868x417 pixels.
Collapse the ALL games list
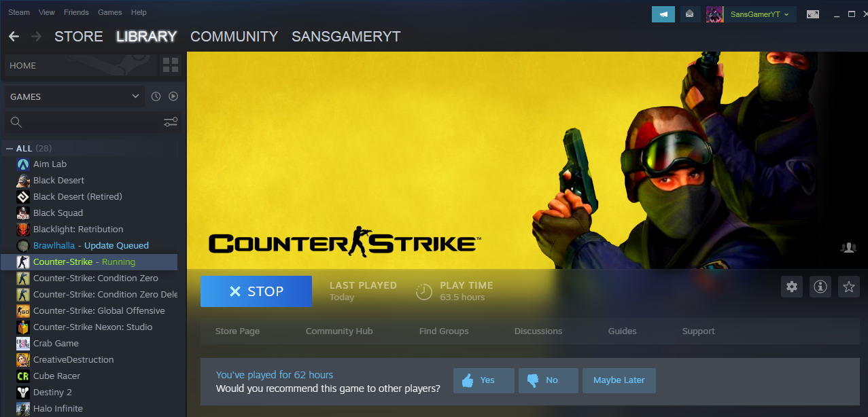pos(9,148)
